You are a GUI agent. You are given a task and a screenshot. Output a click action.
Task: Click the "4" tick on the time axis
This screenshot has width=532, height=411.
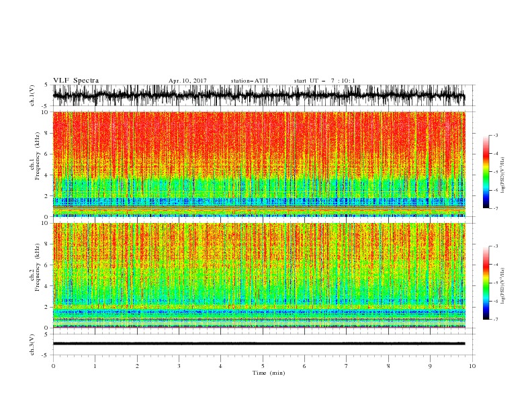(220, 366)
